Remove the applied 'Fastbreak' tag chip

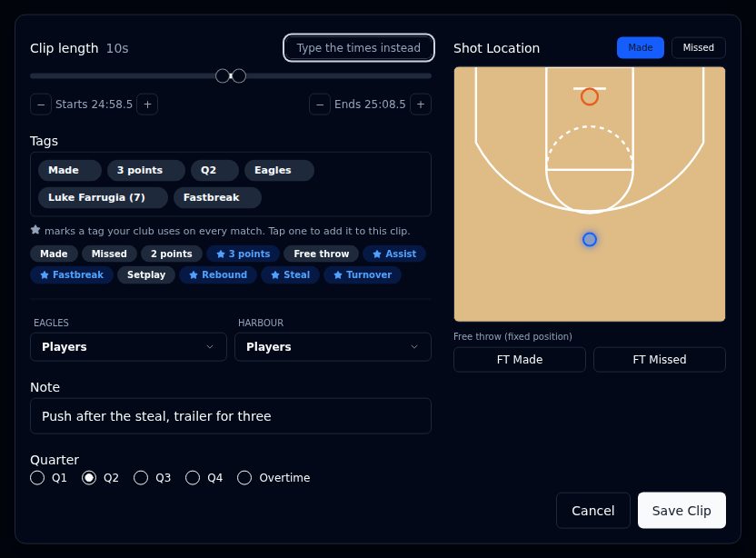tap(217, 197)
